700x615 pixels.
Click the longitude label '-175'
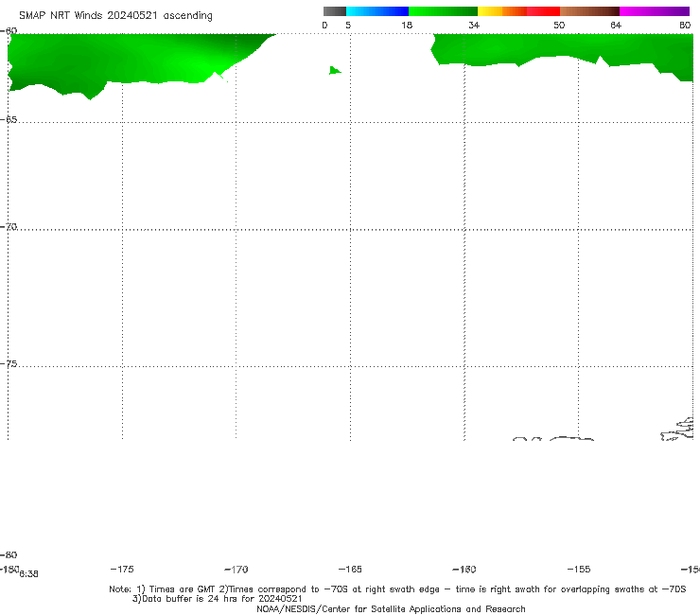pos(122,569)
